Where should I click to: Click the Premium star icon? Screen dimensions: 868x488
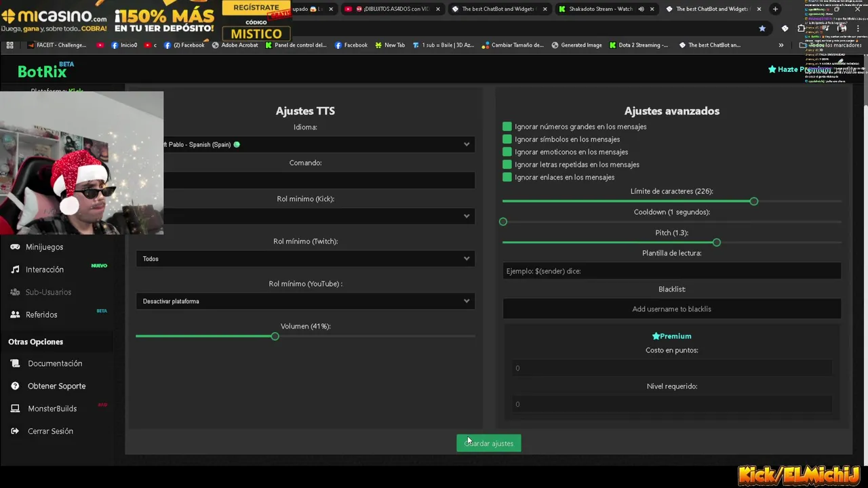[656, 336]
